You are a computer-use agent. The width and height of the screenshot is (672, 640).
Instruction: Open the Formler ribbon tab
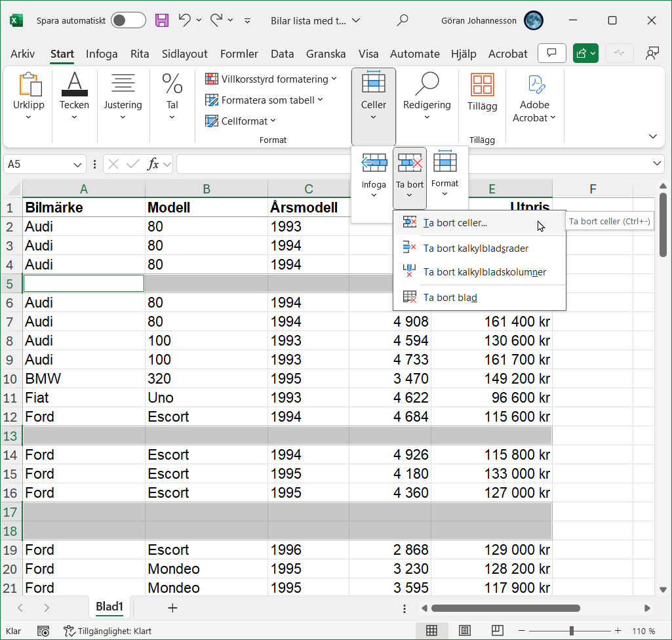(239, 54)
